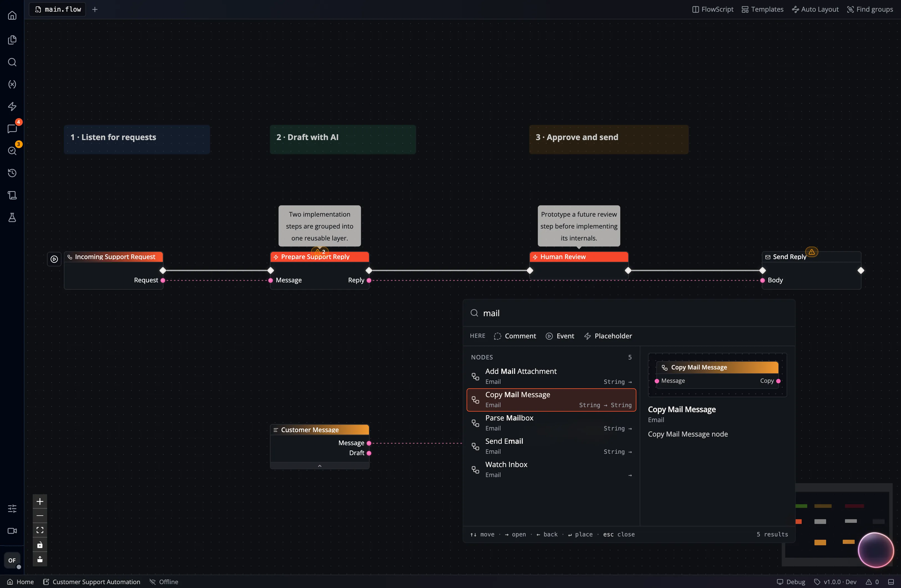Click the v1.0.0 · Dev version tag

835,582
